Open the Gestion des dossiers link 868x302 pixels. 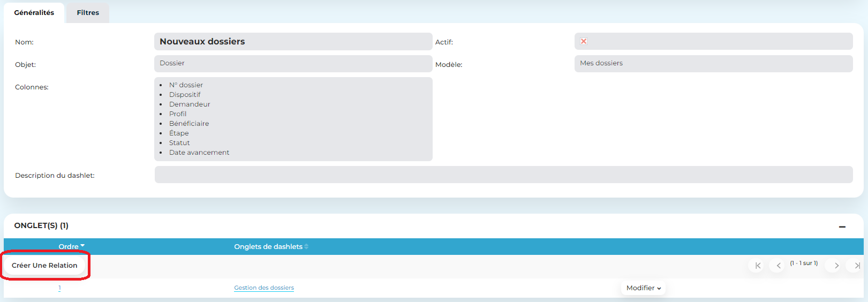(x=264, y=288)
